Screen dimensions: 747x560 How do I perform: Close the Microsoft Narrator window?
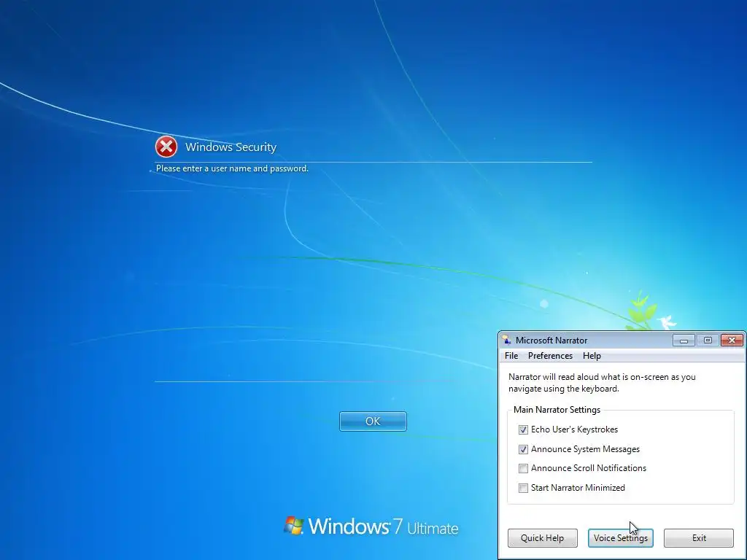(x=732, y=340)
